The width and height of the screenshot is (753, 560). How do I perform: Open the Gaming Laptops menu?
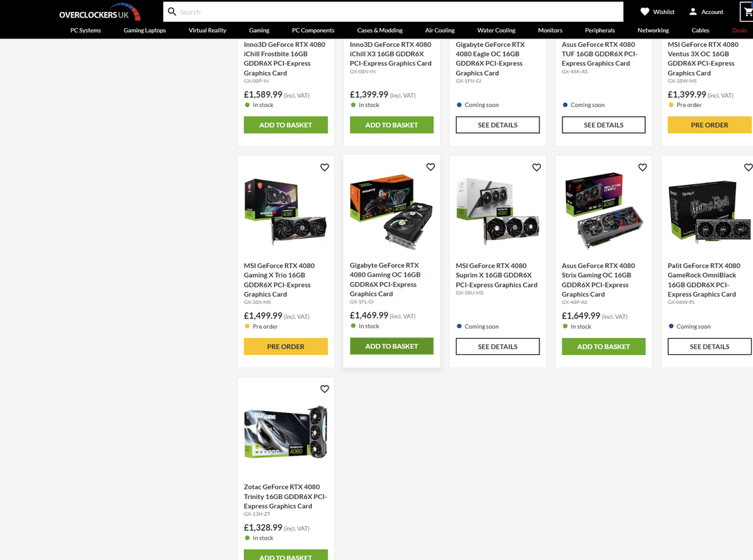(144, 30)
